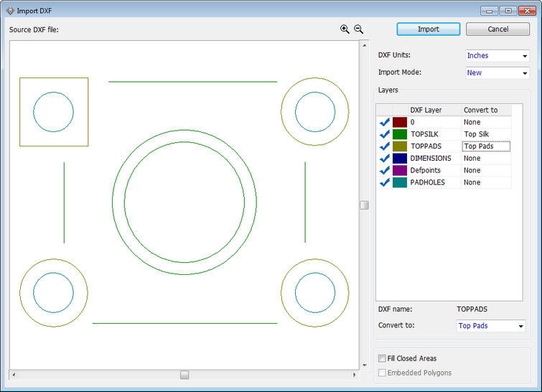
Task: Click the horizontal scrollbar left arrow
Action: tap(14, 375)
